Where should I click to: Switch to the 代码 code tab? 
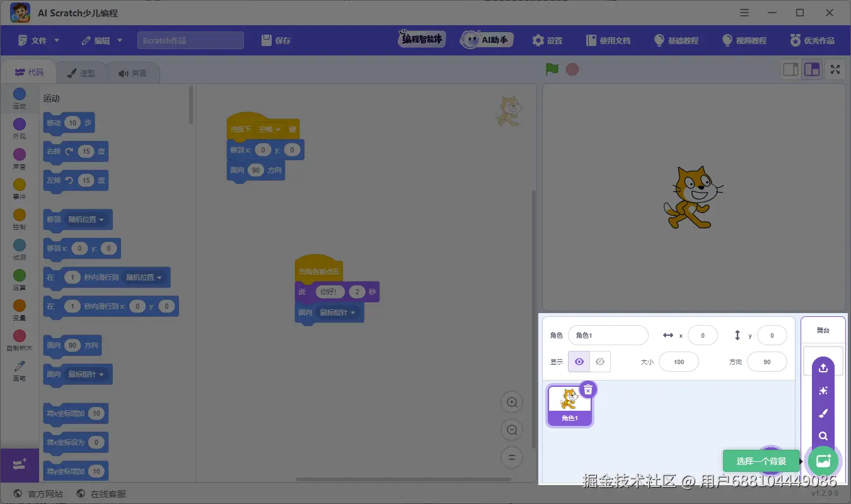(x=29, y=72)
